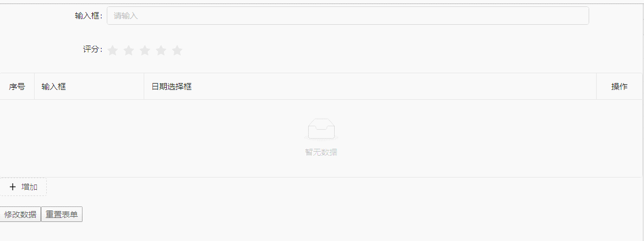Select the 序号 column header

coord(17,86)
